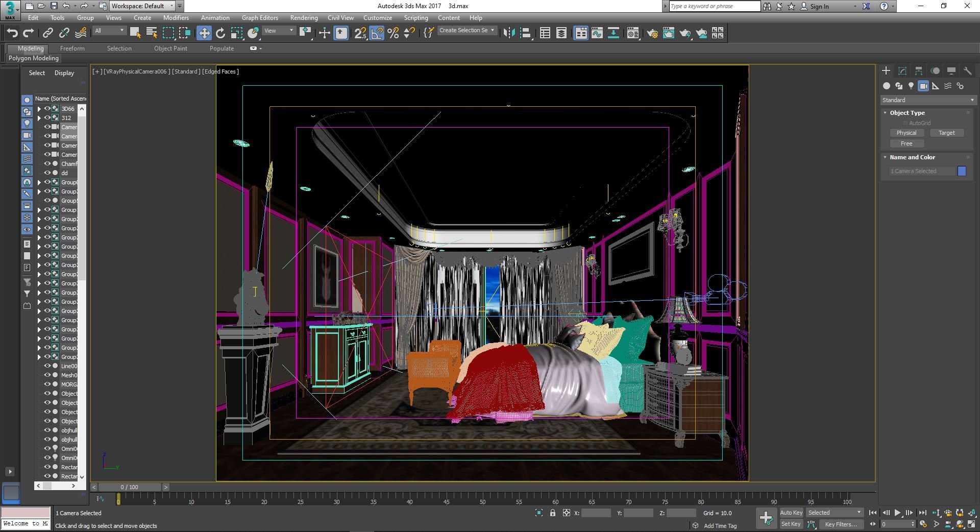Open the Workspace: Default dropdown
Image resolution: width=980 pixels, height=532 pixels.
(142, 6)
